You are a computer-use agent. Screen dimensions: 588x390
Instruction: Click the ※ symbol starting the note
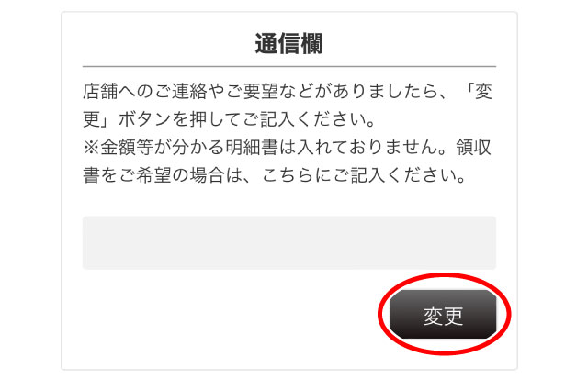[x=91, y=148]
